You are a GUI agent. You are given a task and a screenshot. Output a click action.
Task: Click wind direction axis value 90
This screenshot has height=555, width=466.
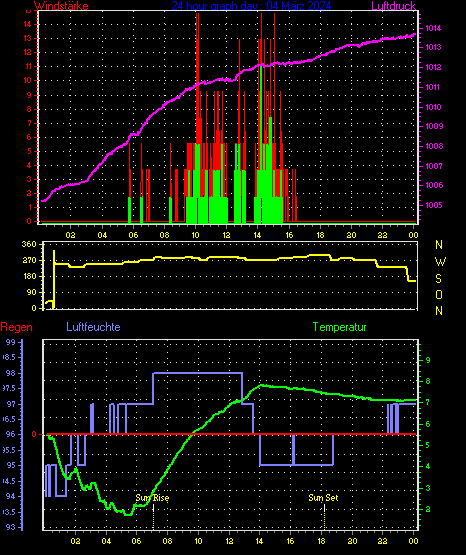(x=31, y=292)
